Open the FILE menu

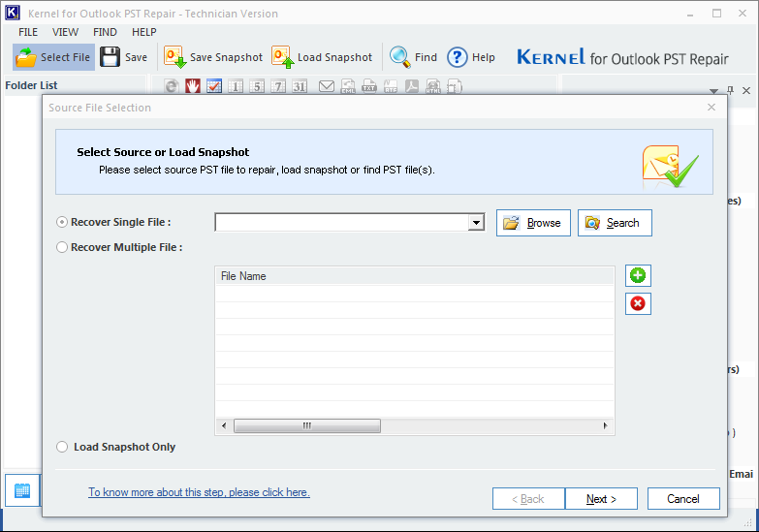click(x=28, y=32)
